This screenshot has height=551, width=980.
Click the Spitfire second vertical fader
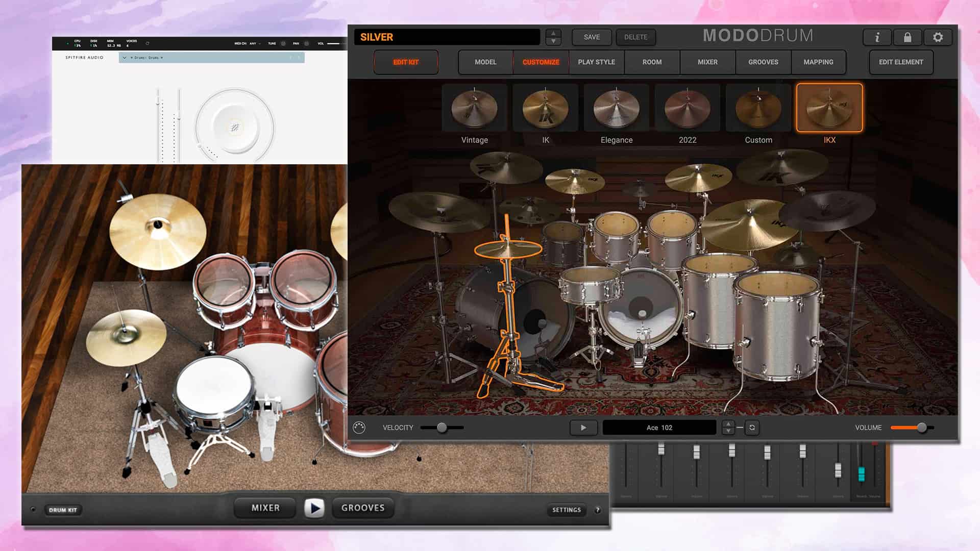[x=179, y=125]
